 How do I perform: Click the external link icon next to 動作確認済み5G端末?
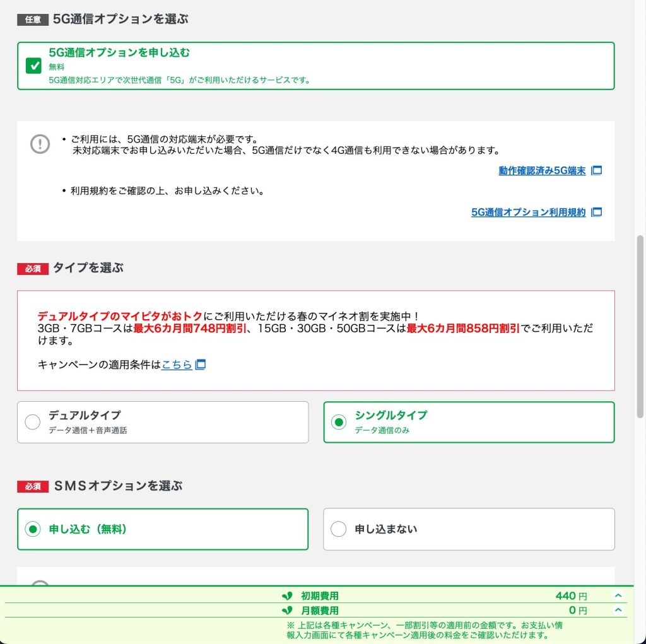coord(596,170)
